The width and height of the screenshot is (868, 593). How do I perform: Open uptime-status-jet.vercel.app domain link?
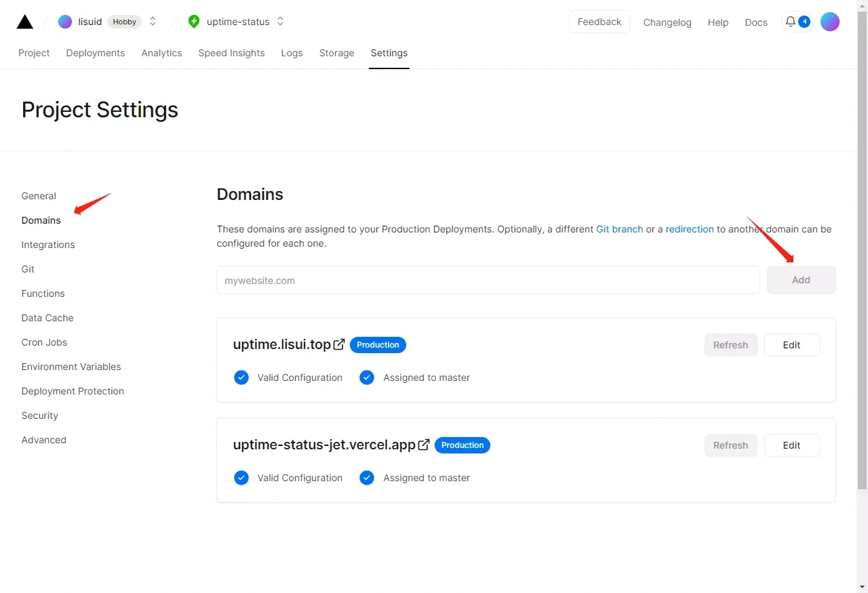point(324,445)
